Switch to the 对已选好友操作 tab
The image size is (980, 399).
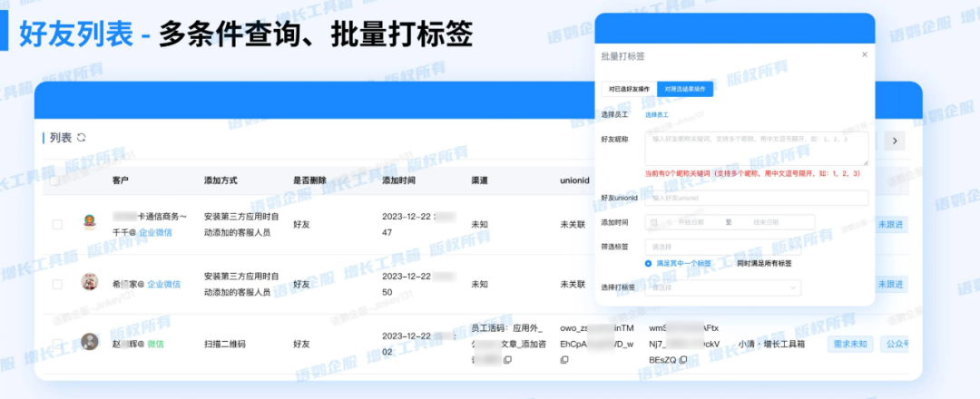click(629, 89)
